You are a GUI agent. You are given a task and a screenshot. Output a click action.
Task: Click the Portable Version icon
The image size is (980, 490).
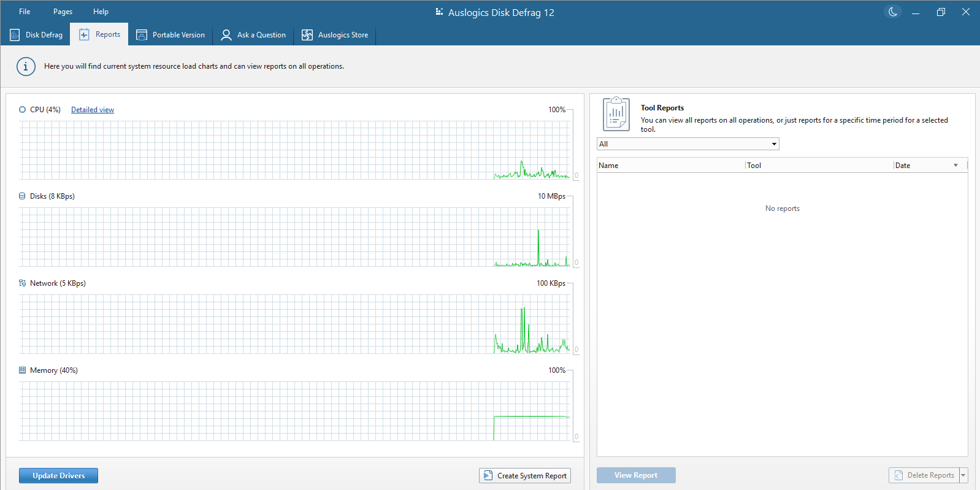click(142, 35)
